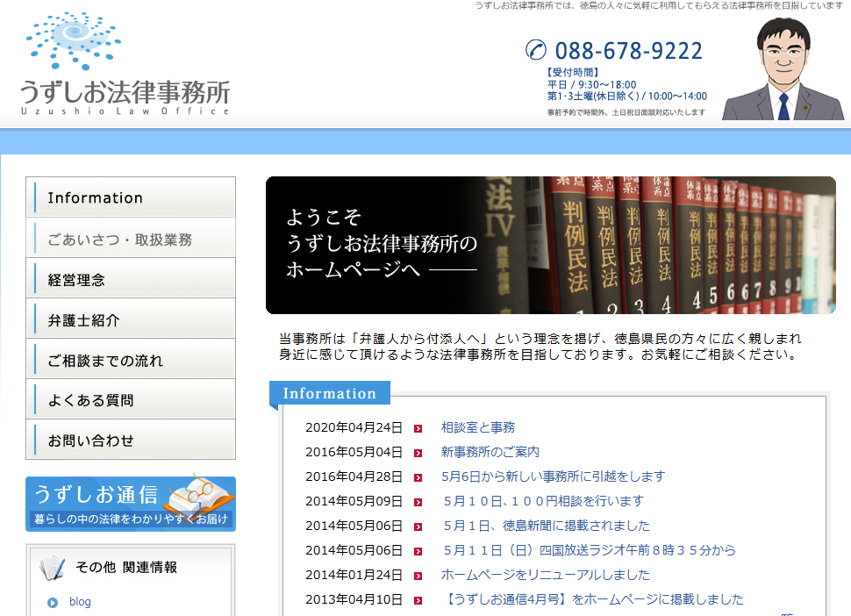
Task: Open the うずしお通信 banner
Action: point(131,504)
